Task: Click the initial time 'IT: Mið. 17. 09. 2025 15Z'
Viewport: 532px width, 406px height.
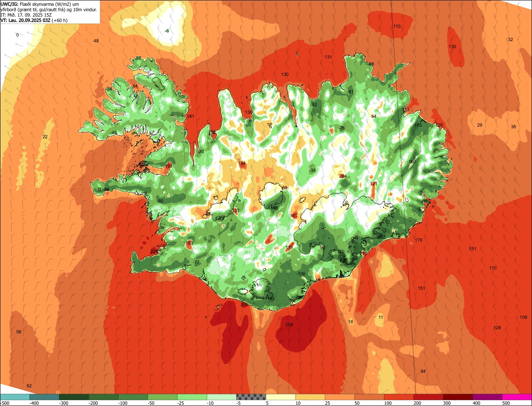Action: tap(26, 15)
